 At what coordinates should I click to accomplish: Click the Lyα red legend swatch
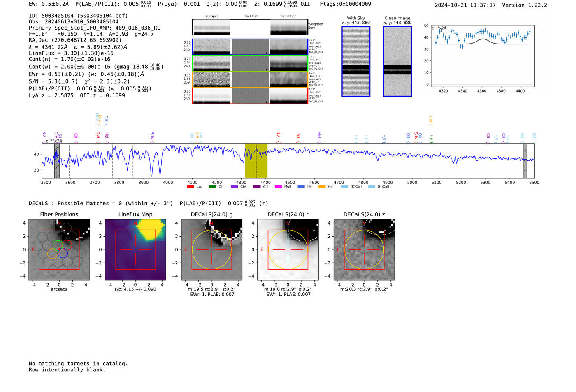(x=190, y=186)
